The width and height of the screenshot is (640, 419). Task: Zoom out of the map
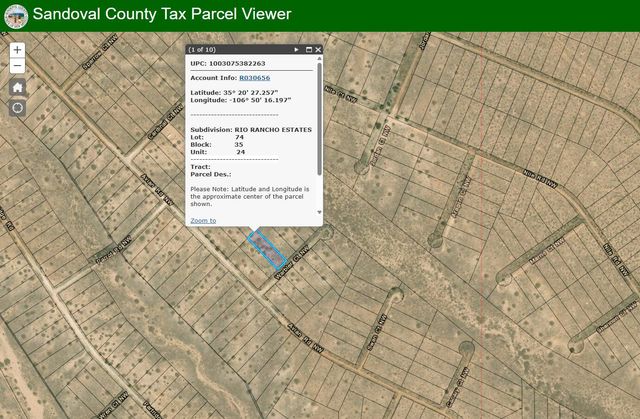point(17,66)
